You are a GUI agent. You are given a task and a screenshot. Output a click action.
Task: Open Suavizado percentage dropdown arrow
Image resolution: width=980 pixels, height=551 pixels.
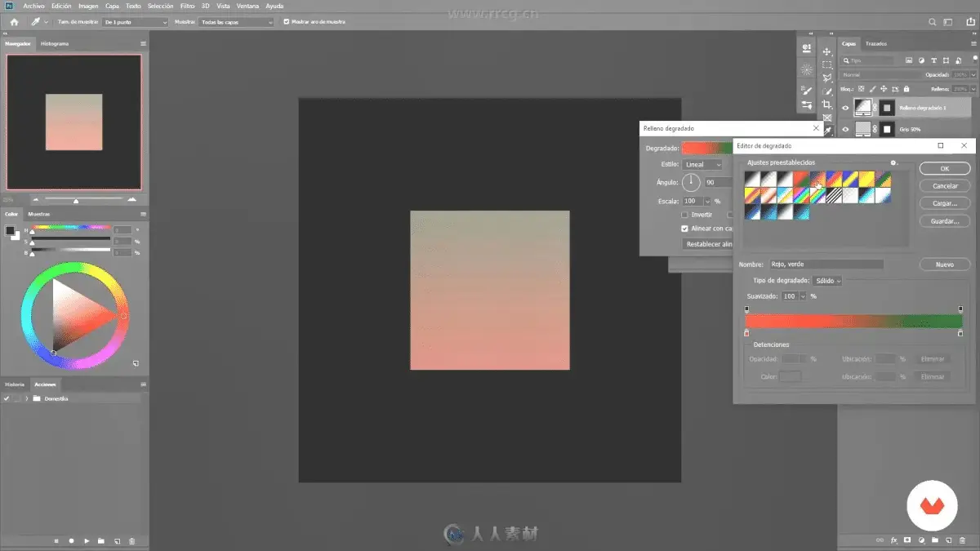click(x=803, y=296)
